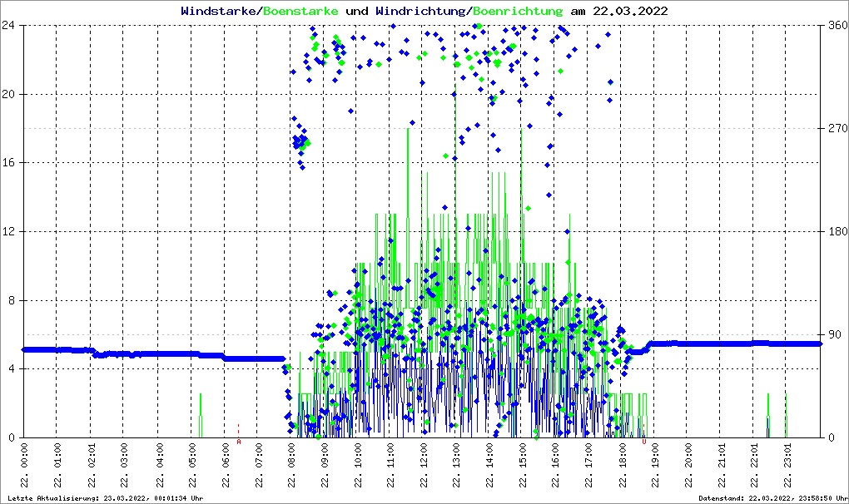Screen dimensions: 849x504
Task: Click the time label '22. 01:00'
Action: click(57, 466)
